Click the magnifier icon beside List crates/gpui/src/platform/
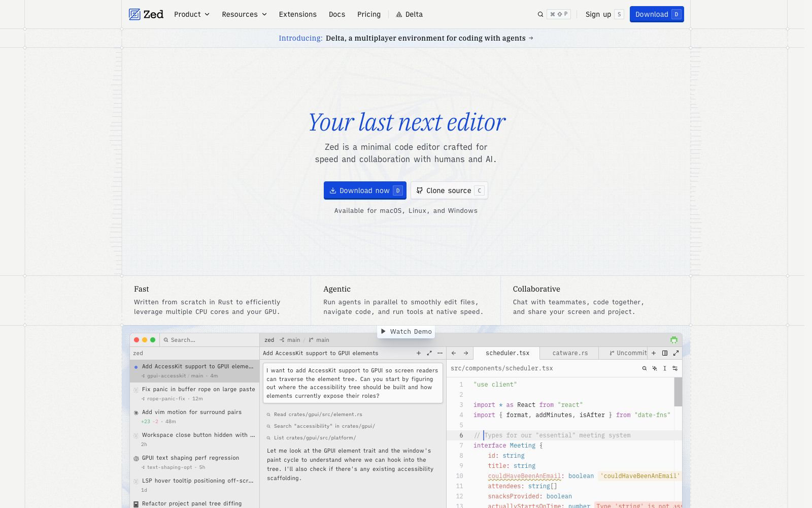Viewport: 812px width, 508px height. tap(269, 438)
